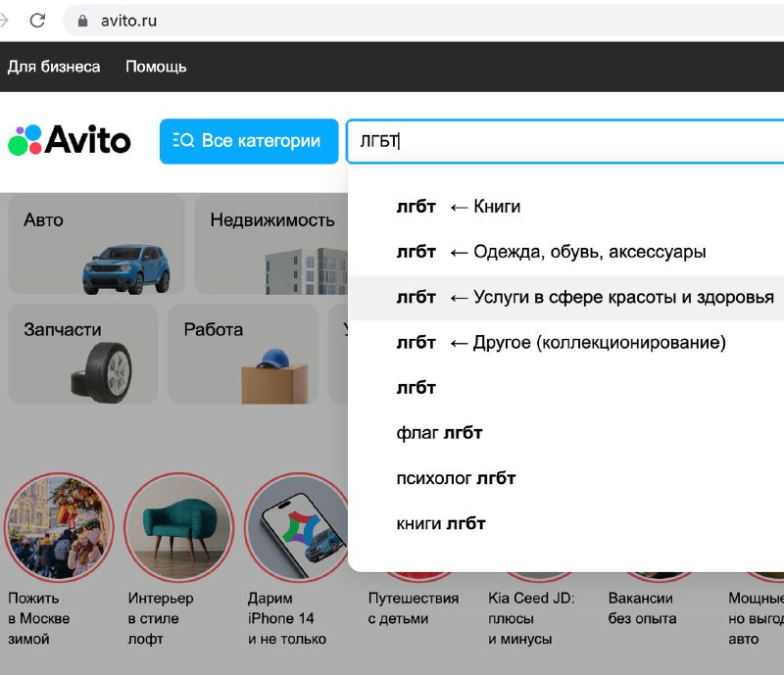784x675 pixels.
Task: Open the 'Запчасти' category card
Action: pos(83,354)
